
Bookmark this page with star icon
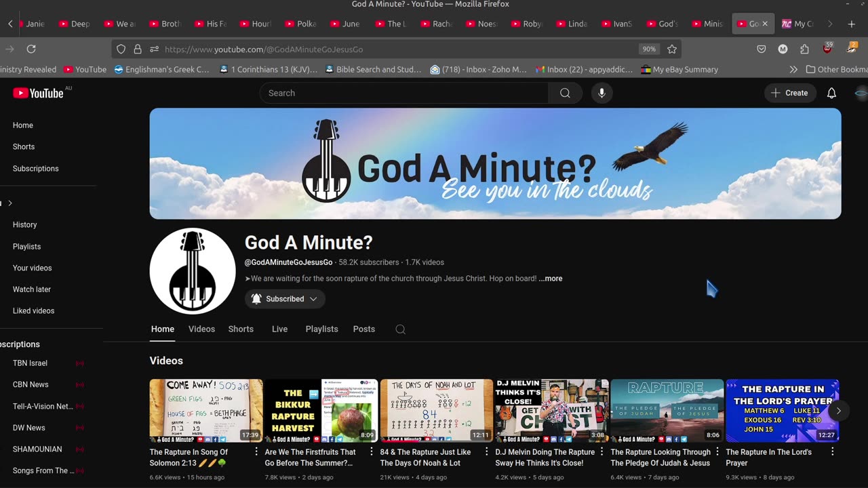(672, 49)
